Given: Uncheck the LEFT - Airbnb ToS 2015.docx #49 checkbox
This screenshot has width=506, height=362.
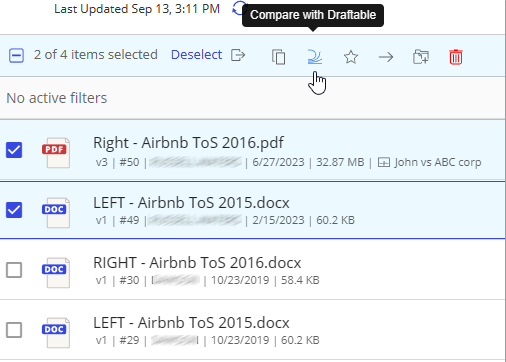Looking at the screenshot, I should coord(14,210).
